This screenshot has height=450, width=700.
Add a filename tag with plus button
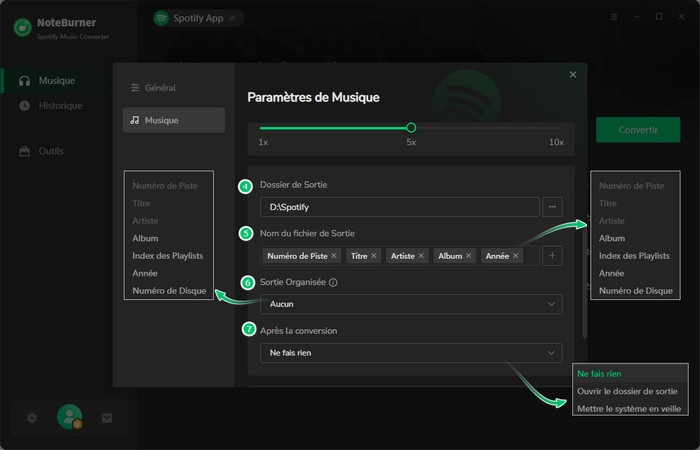point(552,256)
